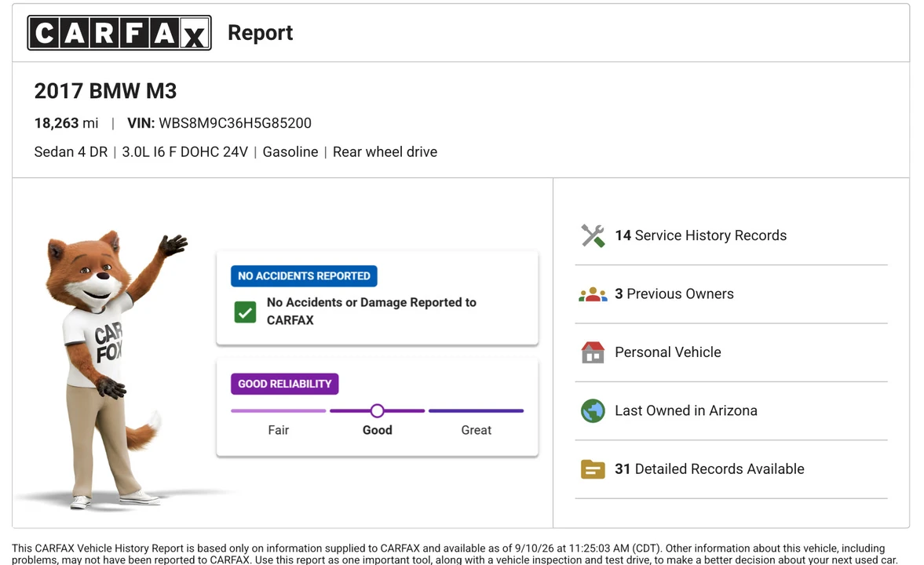Click the wrench and screwdriver service icon

[593, 235]
